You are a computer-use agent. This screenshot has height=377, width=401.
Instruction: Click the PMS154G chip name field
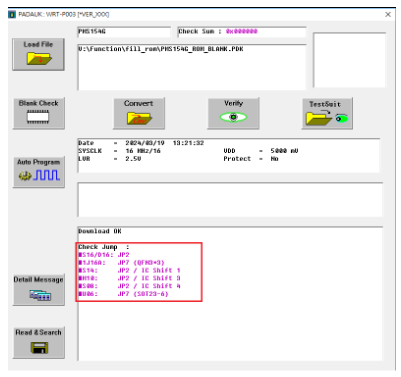[x=124, y=32]
